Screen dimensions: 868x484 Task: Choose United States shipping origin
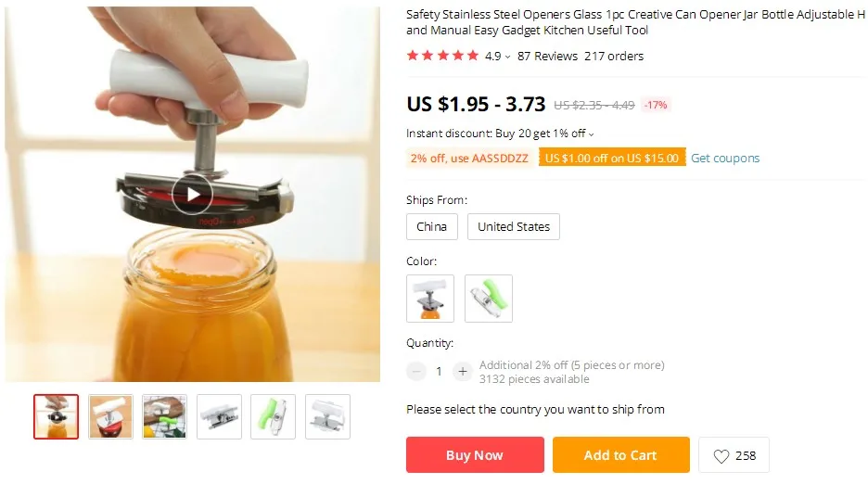pos(514,226)
